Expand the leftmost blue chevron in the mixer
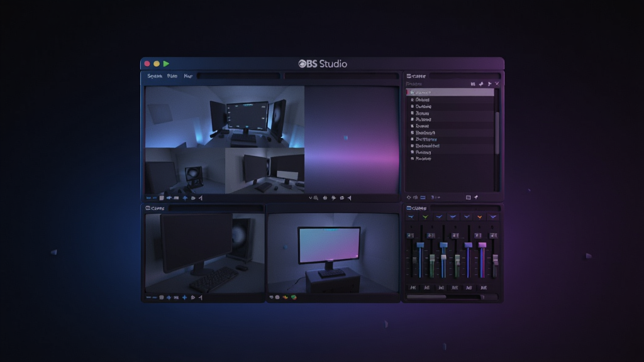Screen dimensions: 644x362 tap(411, 217)
